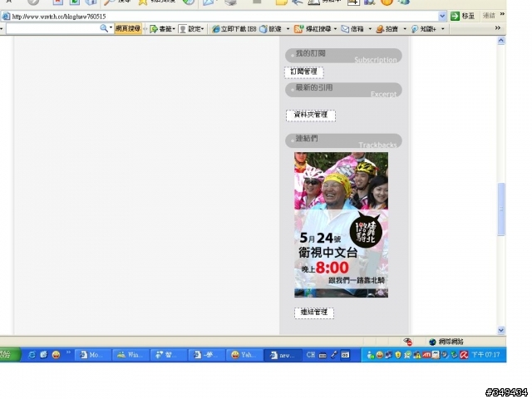Open the 衛視中文台 cycling banner image
The height and width of the screenshot is (399, 532).
click(341, 224)
